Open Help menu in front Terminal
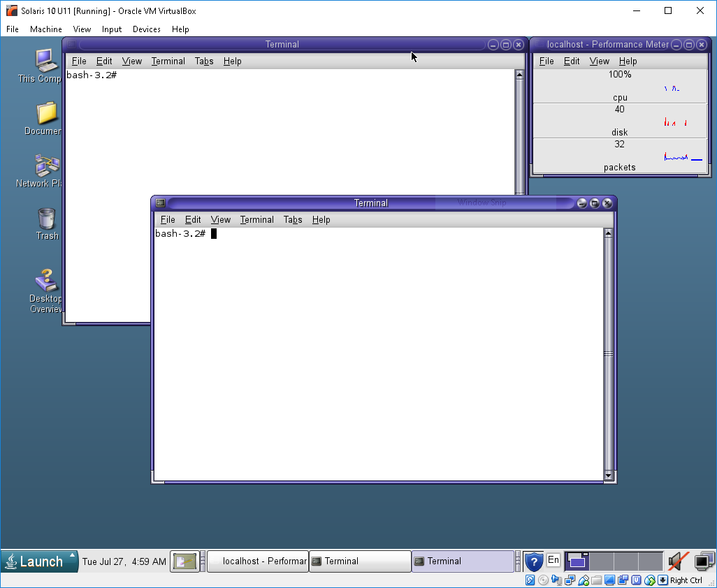The height and width of the screenshot is (588, 717). (x=321, y=220)
